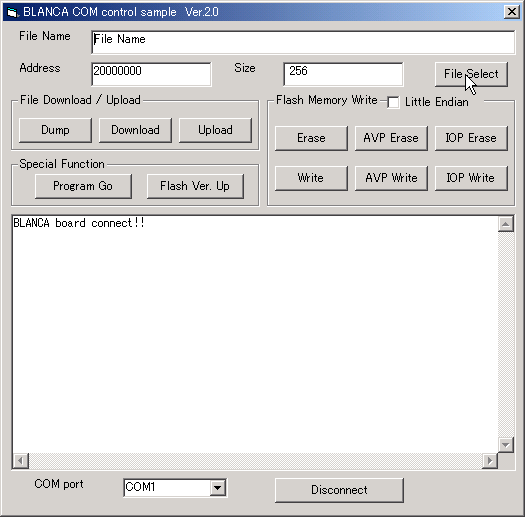Click the log text area
Screen dimensions: 525x517
pos(255,335)
